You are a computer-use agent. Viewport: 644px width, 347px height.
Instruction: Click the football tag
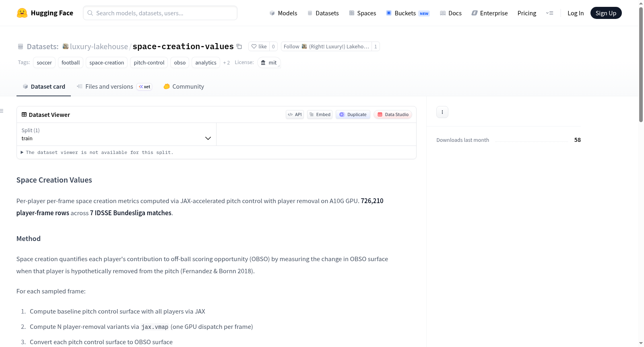tap(70, 62)
